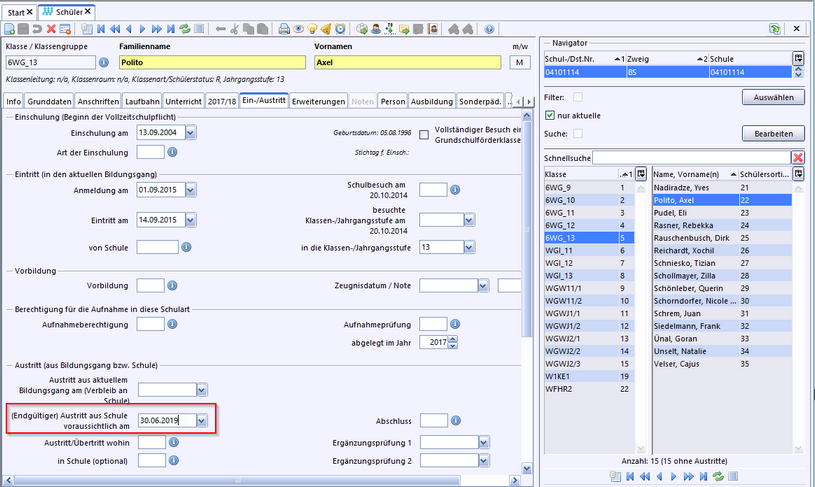Click the printer icon in toolbar

tap(285, 30)
